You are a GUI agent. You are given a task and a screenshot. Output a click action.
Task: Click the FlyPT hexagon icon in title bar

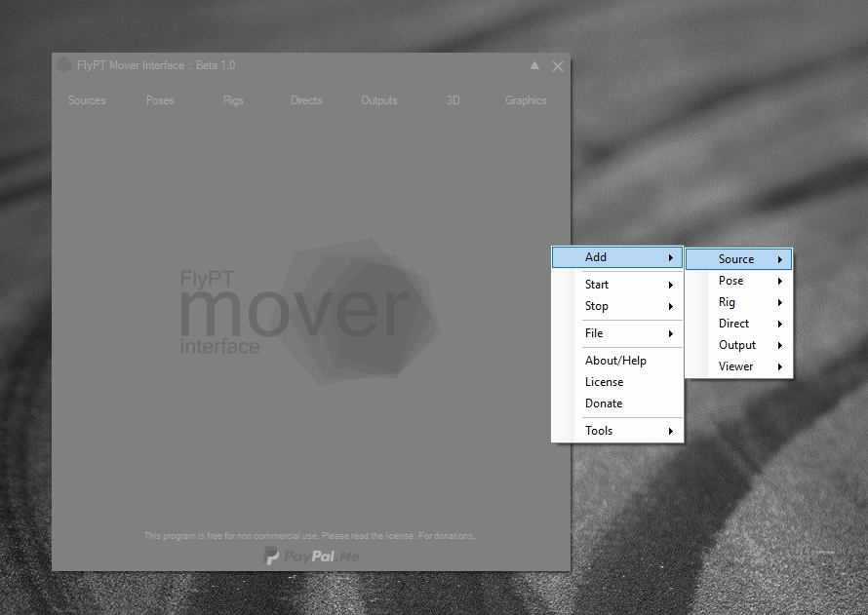pos(63,65)
